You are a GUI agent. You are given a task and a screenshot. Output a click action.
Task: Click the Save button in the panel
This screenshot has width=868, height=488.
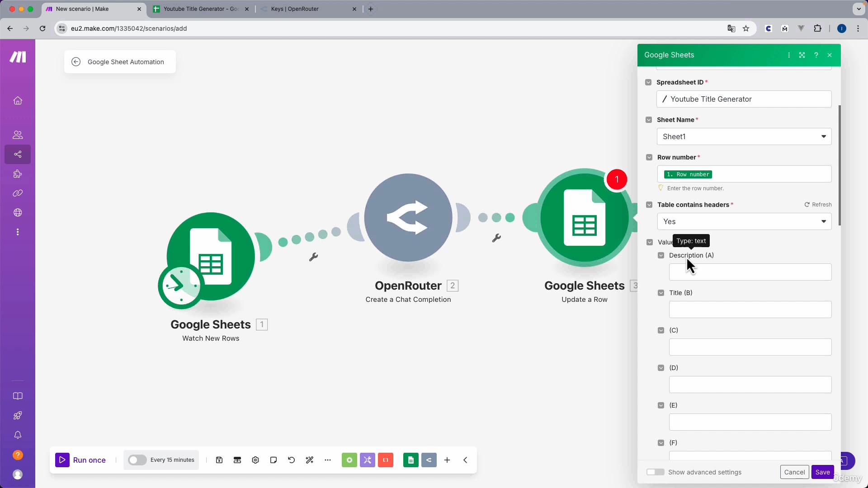[x=822, y=472]
